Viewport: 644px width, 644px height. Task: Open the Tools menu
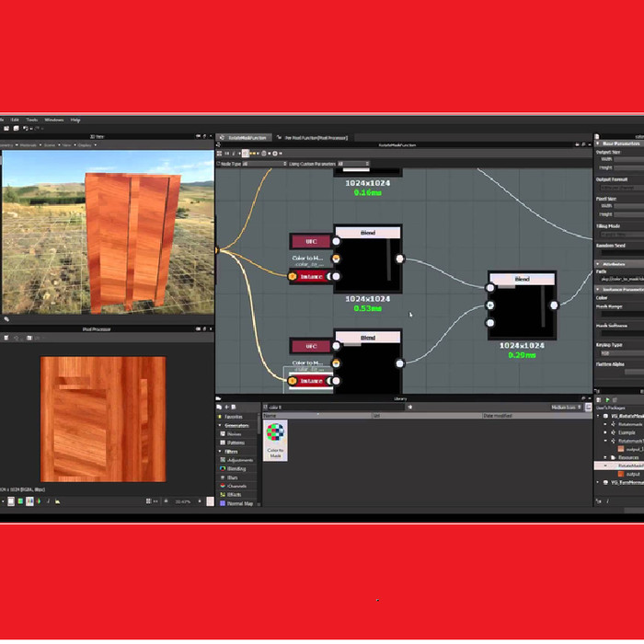tap(32, 120)
